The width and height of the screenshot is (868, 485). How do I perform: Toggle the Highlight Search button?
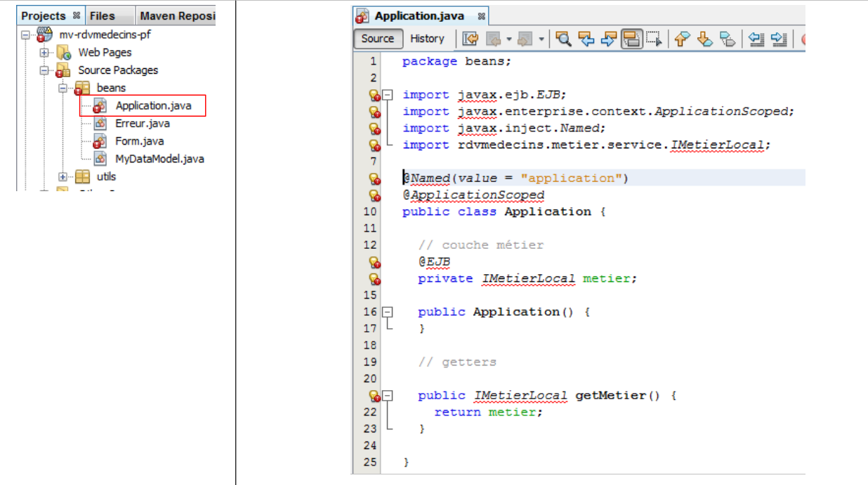pyautogui.click(x=631, y=39)
